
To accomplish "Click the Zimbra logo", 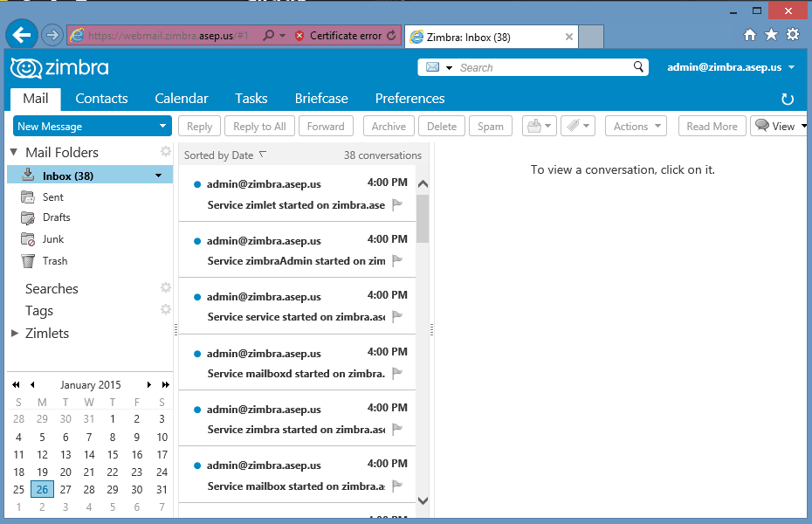I will (x=59, y=68).
